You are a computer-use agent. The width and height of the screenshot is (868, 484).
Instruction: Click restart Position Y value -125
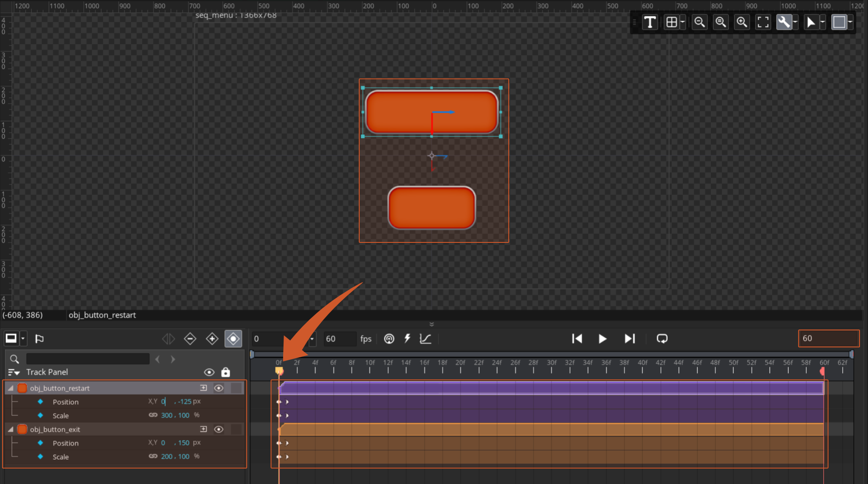click(185, 402)
